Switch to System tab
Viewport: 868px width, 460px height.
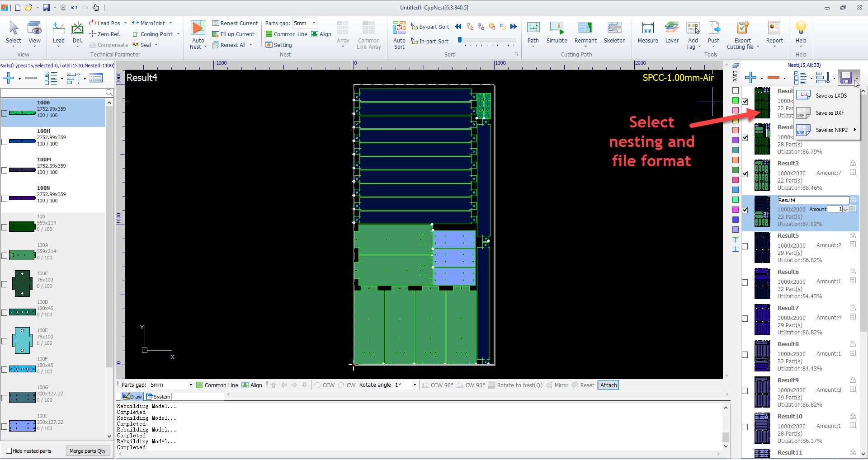pyautogui.click(x=158, y=396)
